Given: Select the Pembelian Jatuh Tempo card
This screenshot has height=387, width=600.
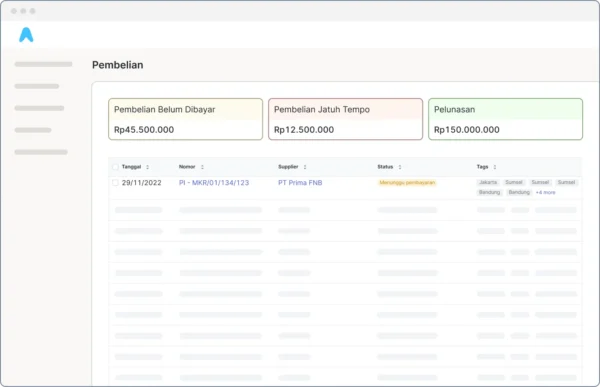Looking at the screenshot, I should click(x=346, y=119).
